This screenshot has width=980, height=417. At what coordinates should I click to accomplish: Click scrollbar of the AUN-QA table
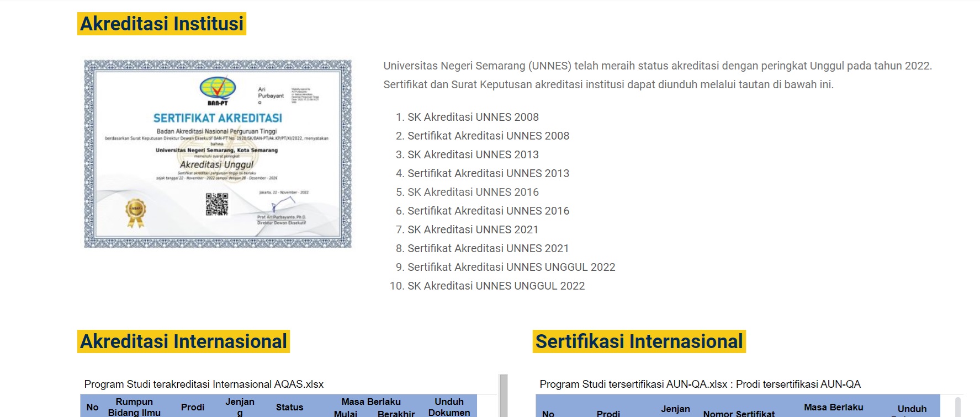[958, 406]
